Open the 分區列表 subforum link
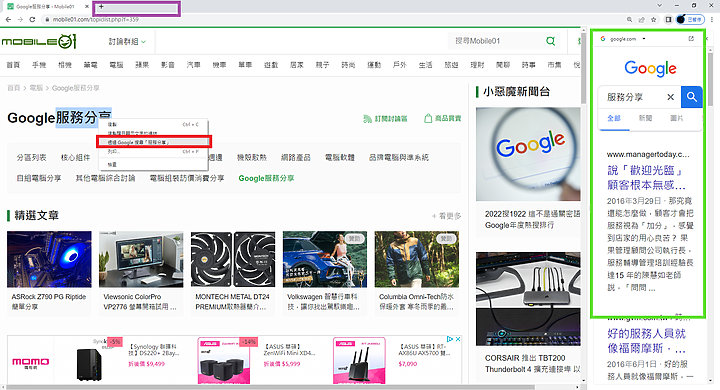Image resolution: width=720 pixels, height=390 pixels. (x=31, y=158)
